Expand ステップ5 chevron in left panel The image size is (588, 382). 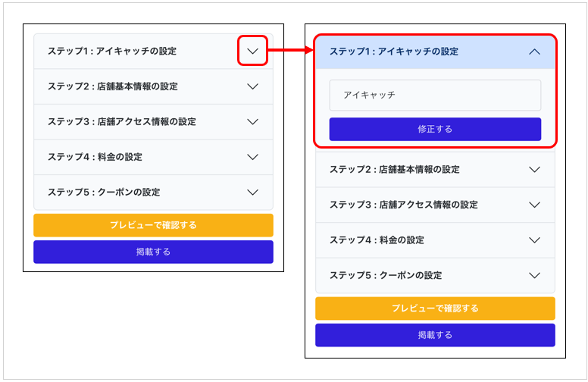click(253, 192)
